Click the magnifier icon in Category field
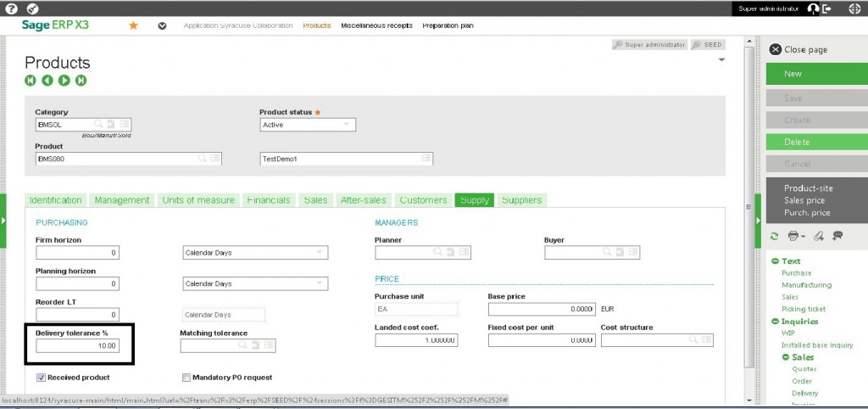 click(x=98, y=125)
